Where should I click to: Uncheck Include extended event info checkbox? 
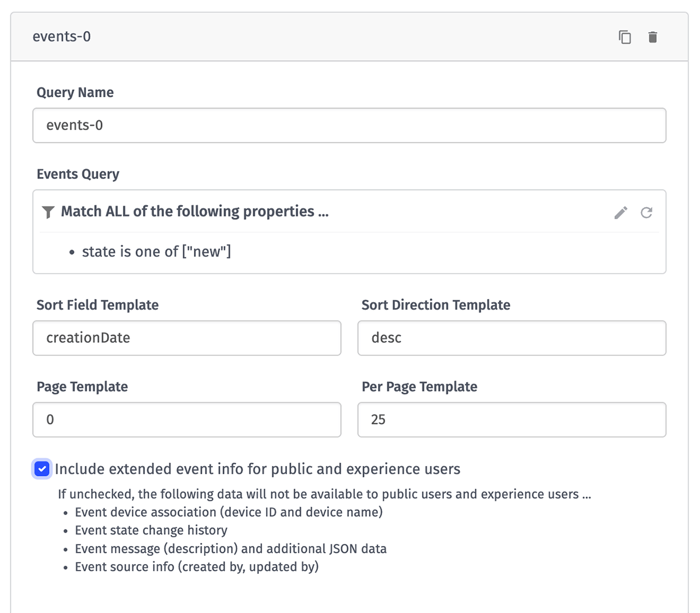[x=42, y=469]
